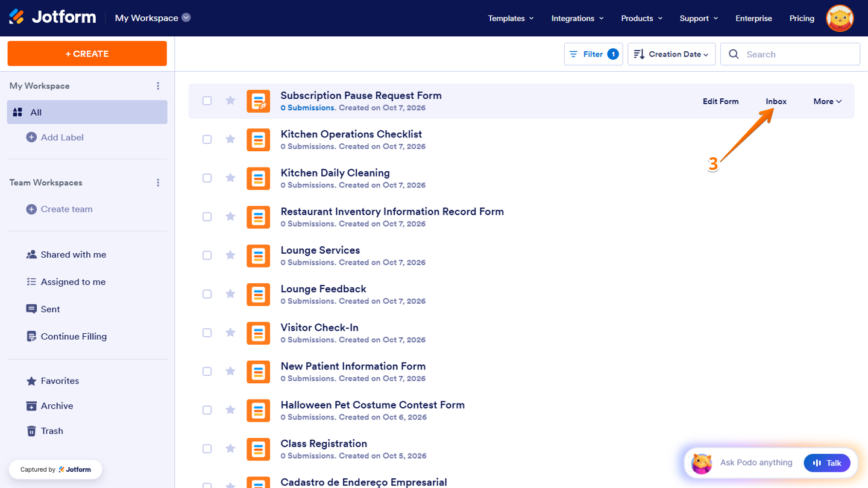The height and width of the screenshot is (488, 868).
Task: Open the Templates dropdown menu
Action: [x=511, y=18]
